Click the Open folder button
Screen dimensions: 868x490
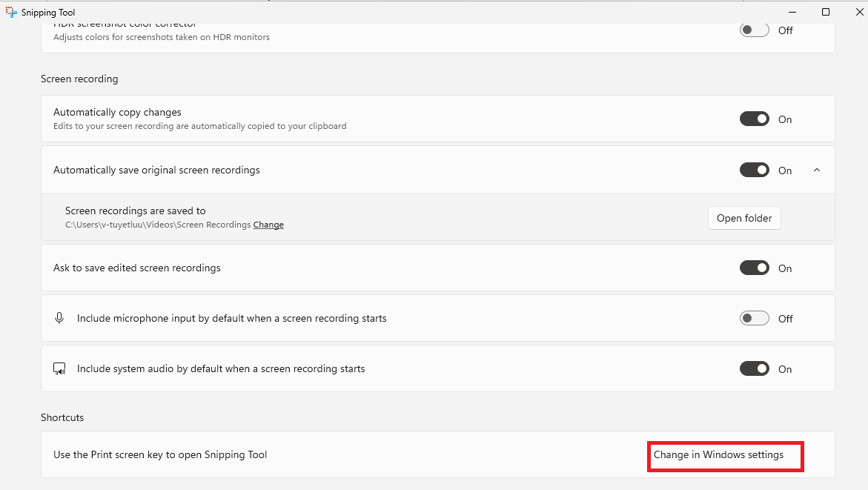point(744,217)
